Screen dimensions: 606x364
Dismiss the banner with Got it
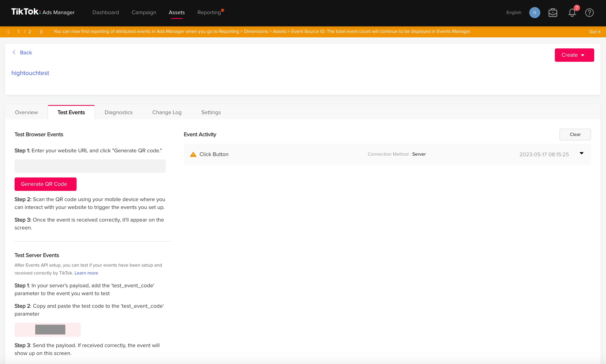tap(595, 32)
